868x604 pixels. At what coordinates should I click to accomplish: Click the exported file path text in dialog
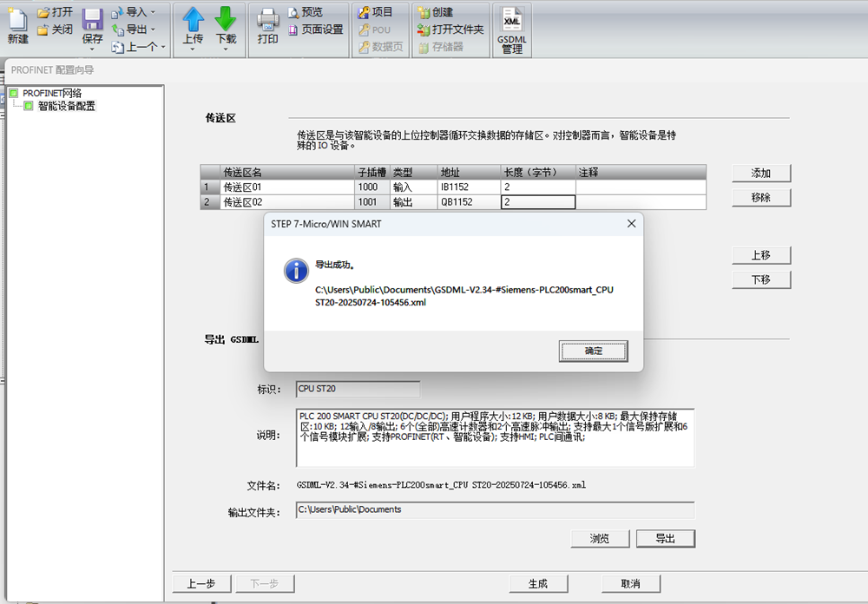coord(464,296)
